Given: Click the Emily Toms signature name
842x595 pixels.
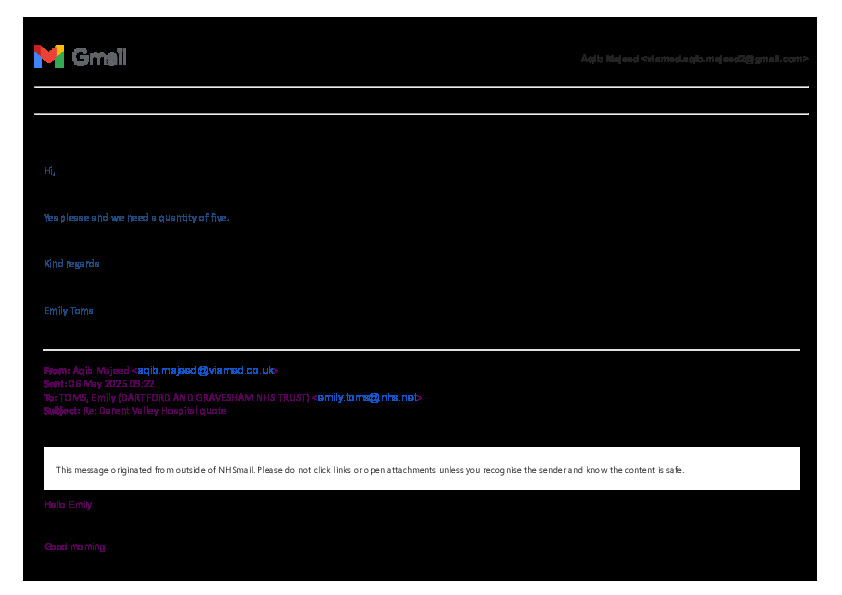Looking at the screenshot, I should coord(69,311).
